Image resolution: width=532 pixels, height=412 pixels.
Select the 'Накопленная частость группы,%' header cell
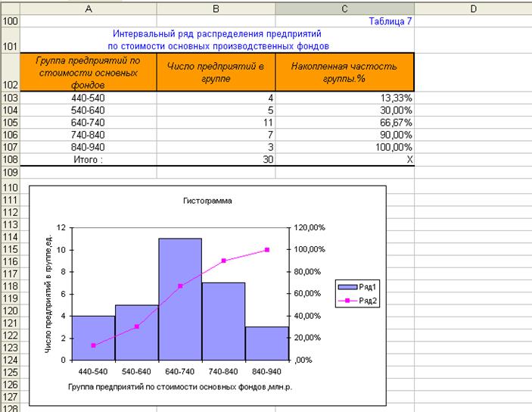click(344, 72)
